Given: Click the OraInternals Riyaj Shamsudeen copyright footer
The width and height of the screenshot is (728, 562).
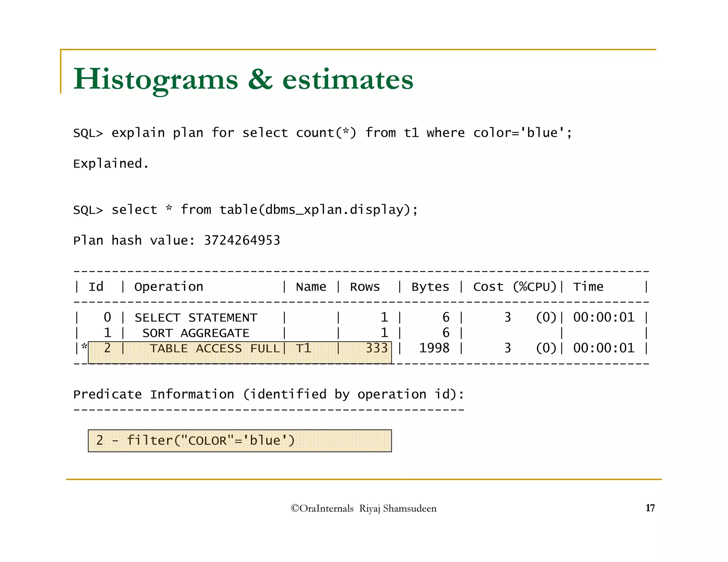Looking at the screenshot, I should [x=364, y=508].
